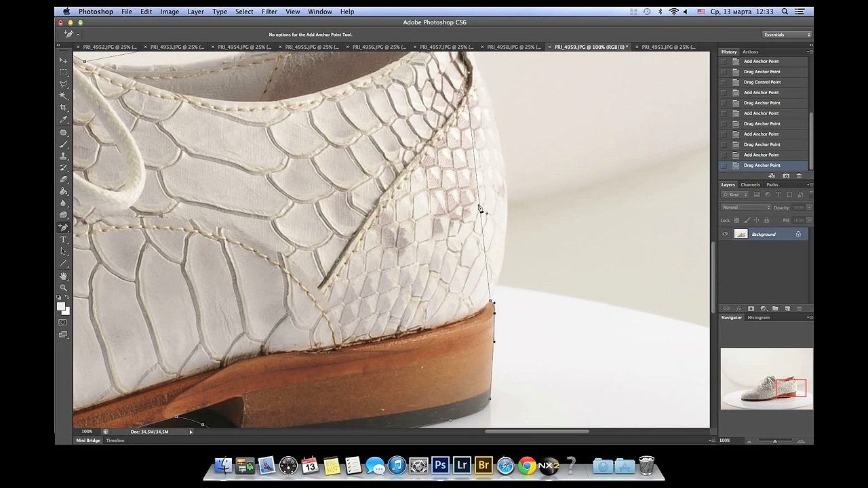
Task: Create new document from current state
Action: click(x=772, y=176)
